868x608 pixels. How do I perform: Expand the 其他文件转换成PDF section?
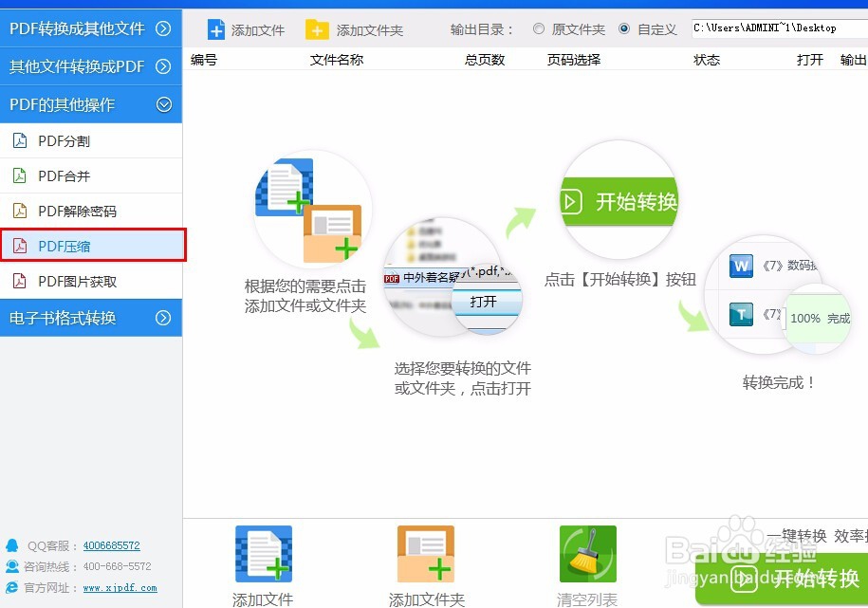tap(91, 66)
